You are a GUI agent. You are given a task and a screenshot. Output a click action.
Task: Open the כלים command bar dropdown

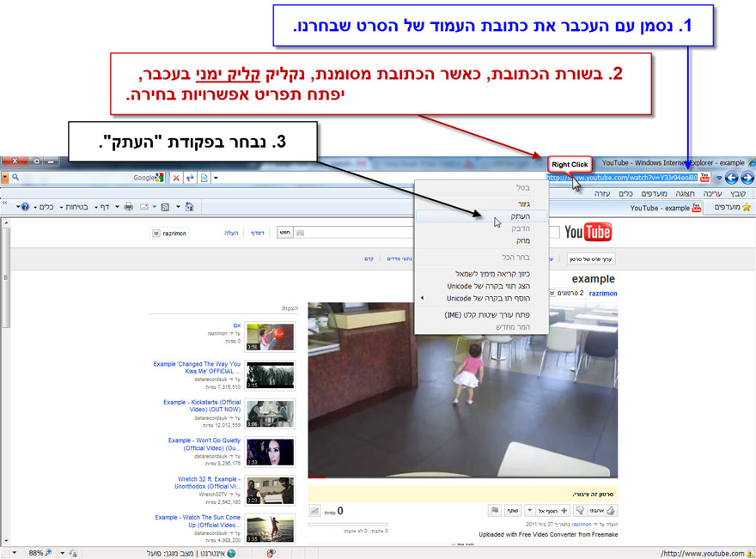[44, 207]
